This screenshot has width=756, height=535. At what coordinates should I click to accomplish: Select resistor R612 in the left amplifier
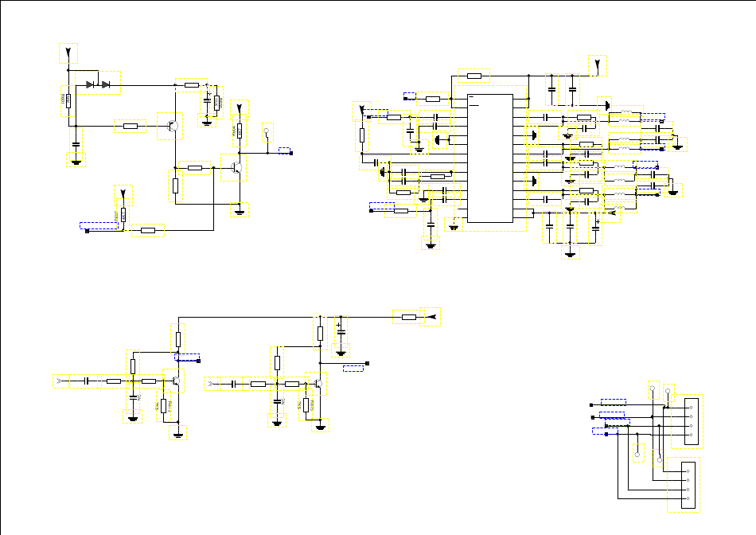[163, 406]
